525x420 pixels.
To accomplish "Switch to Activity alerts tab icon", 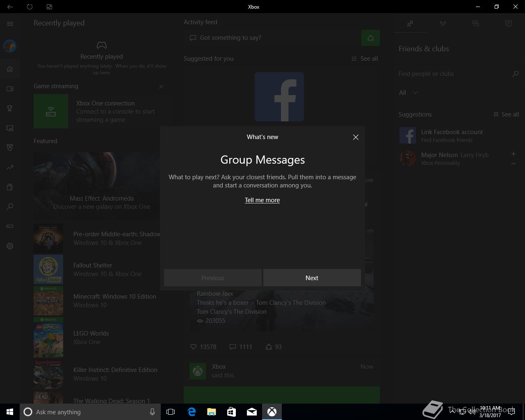I will click(509, 24).
